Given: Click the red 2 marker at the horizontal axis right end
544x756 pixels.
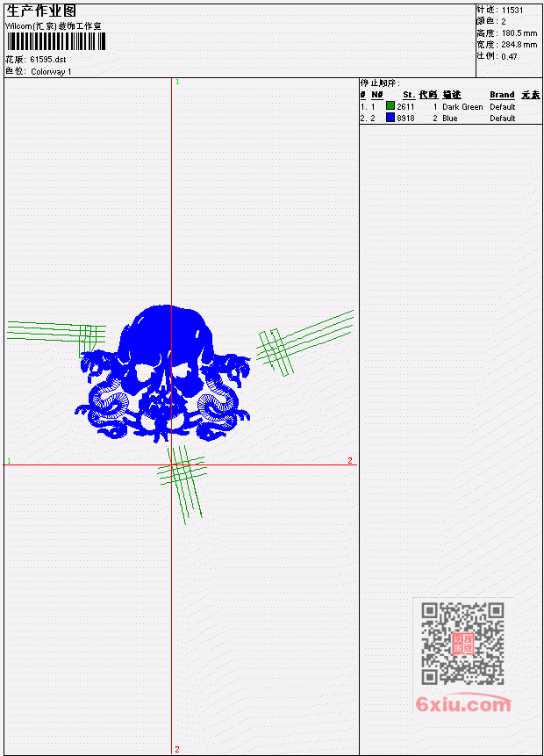Looking at the screenshot, I should [x=350, y=460].
